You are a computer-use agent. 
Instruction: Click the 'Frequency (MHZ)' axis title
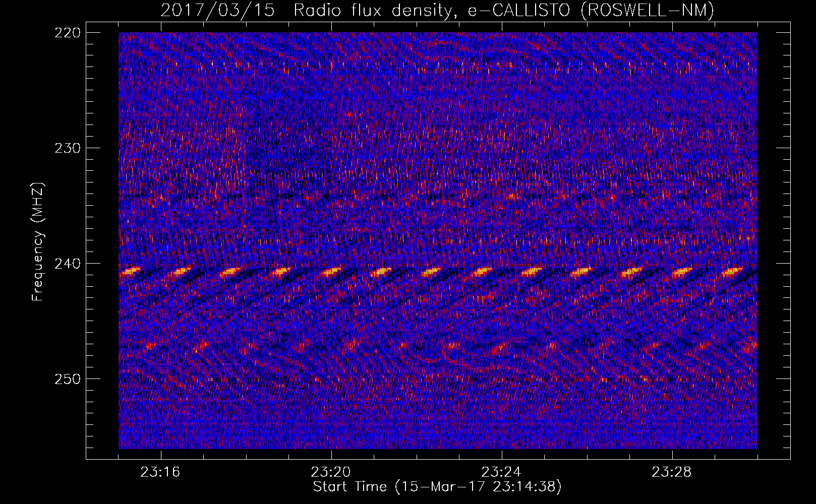pyautogui.click(x=38, y=242)
